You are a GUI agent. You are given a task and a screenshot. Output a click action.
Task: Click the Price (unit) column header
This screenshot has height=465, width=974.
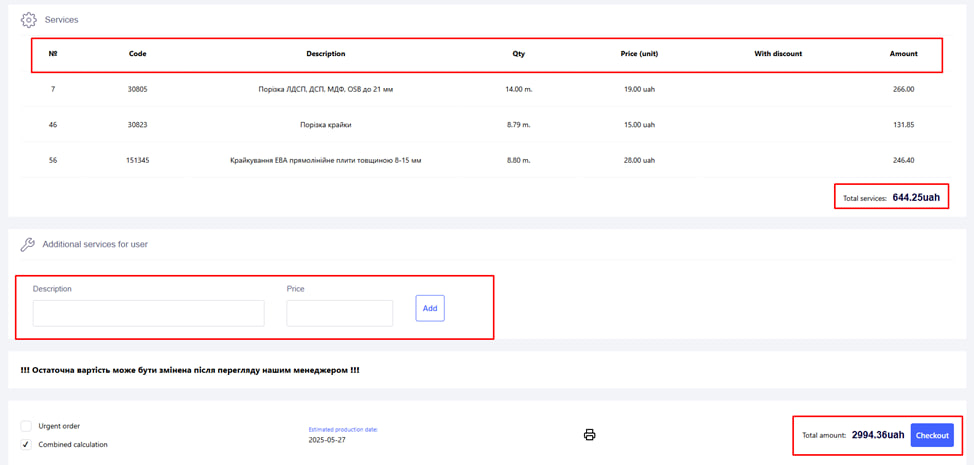(x=639, y=54)
